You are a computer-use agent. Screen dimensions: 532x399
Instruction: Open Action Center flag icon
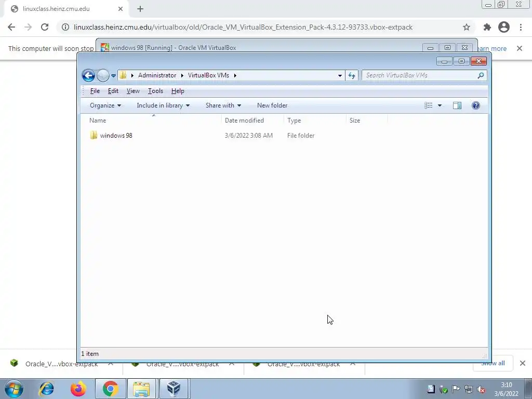point(456,390)
